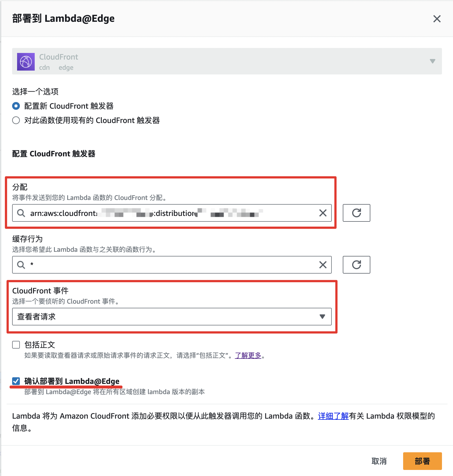Open the 了解更多 link

[x=248, y=355]
